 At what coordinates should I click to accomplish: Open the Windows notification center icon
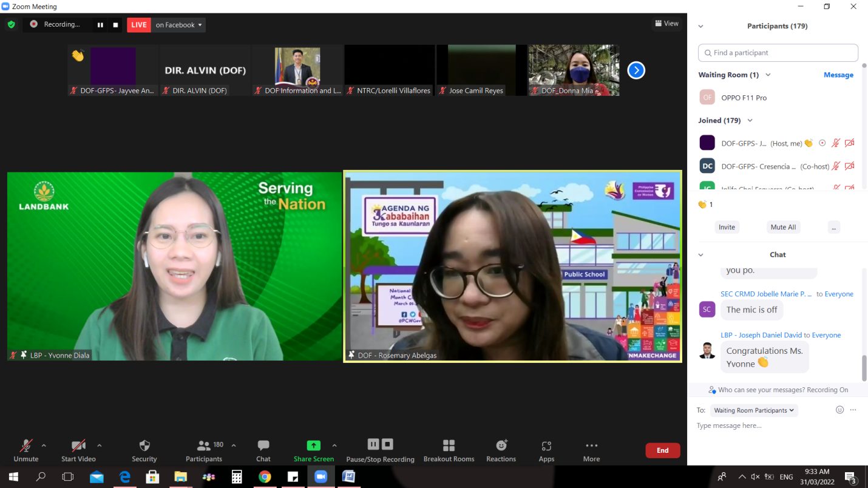coord(850,476)
